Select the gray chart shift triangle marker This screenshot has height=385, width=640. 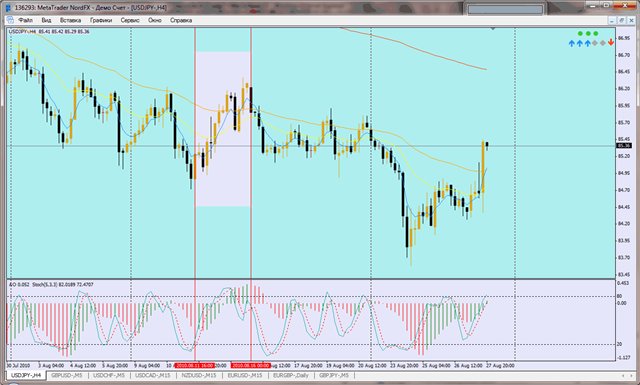coord(493,29)
